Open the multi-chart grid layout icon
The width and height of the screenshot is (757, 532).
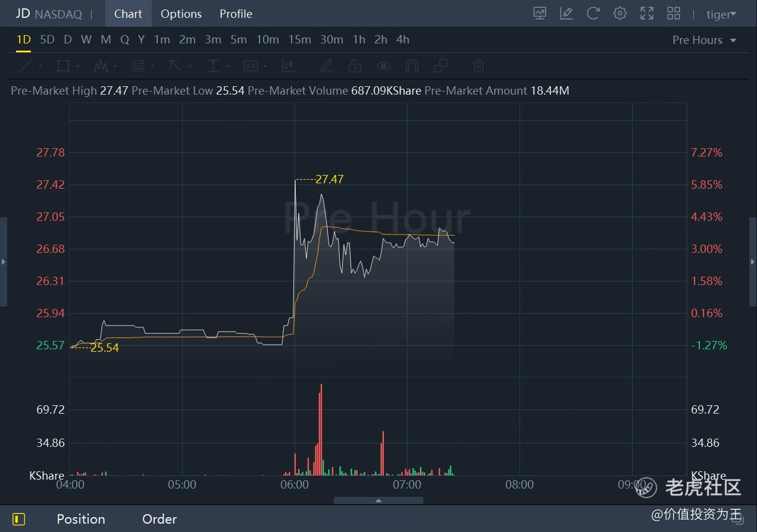[x=674, y=13]
